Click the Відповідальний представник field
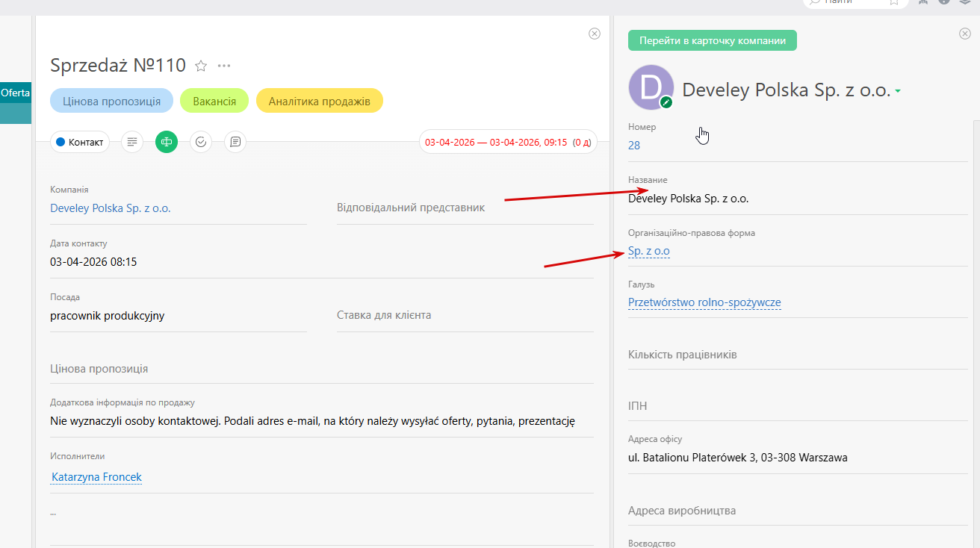The image size is (980, 548). [x=465, y=208]
